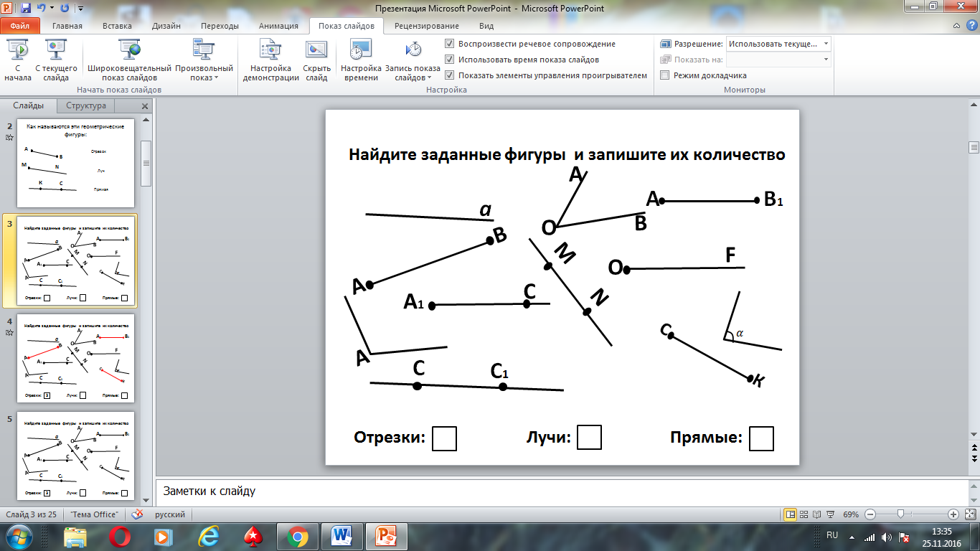980x551 pixels.
Task: Click Hide Slide (Скрыть слайд) icon
Action: point(316,50)
